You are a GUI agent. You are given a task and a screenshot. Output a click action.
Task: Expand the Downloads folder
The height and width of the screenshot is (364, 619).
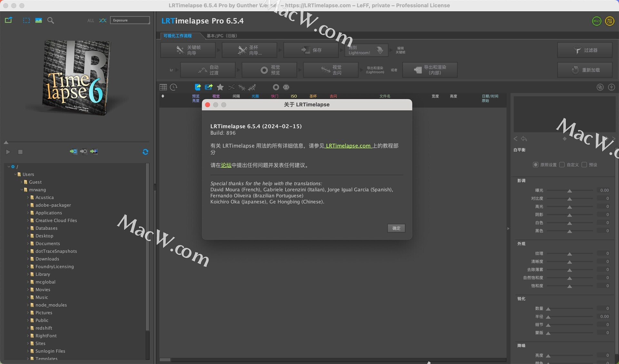pos(28,259)
